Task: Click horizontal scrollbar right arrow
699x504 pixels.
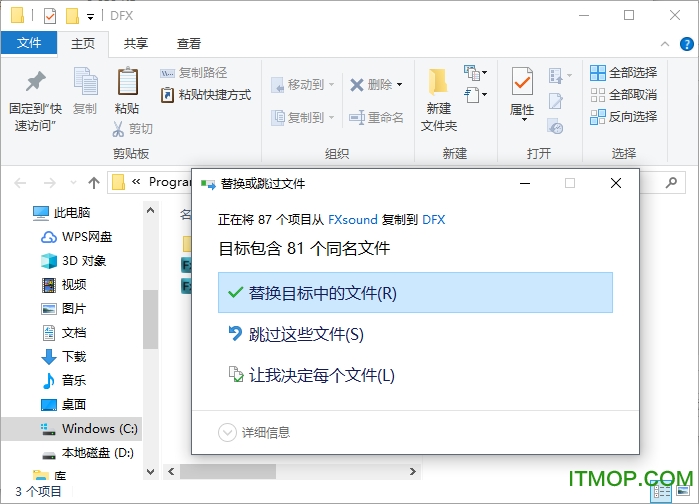Action: point(413,471)
